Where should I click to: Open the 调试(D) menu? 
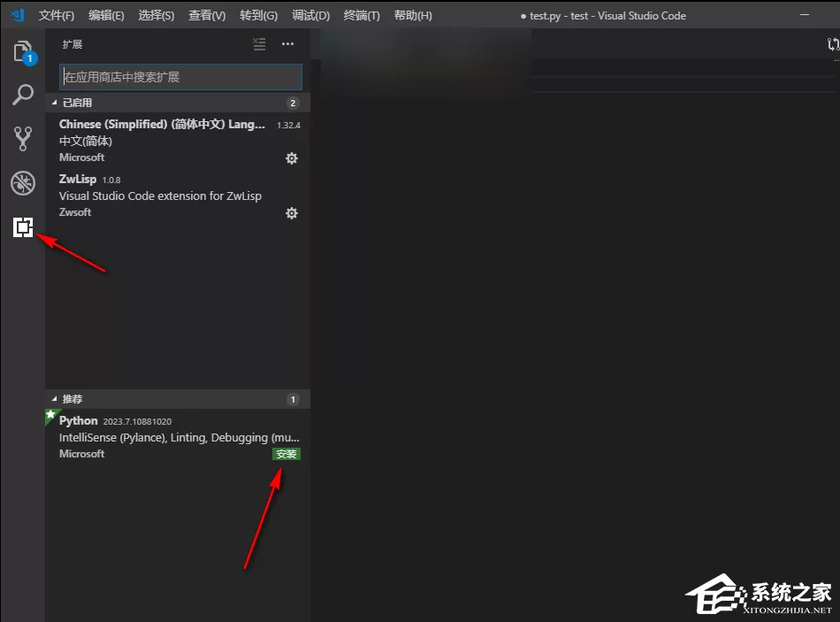point(310,16)
